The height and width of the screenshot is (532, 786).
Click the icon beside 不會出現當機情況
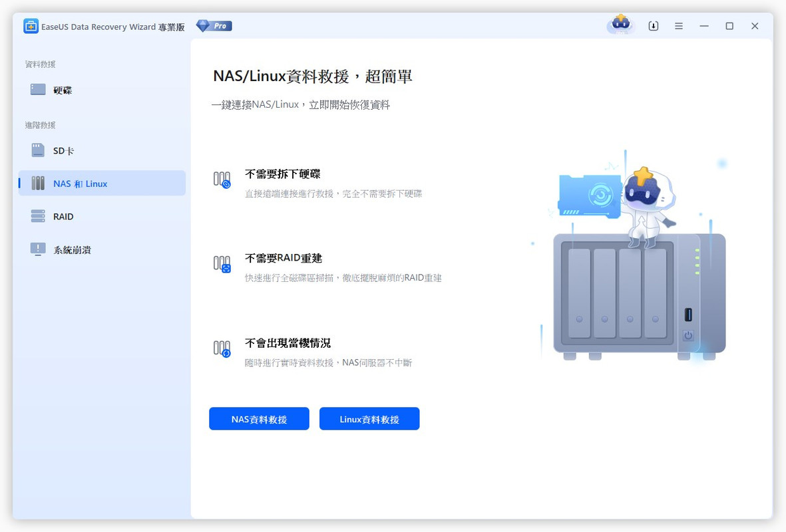pos(222,348)
